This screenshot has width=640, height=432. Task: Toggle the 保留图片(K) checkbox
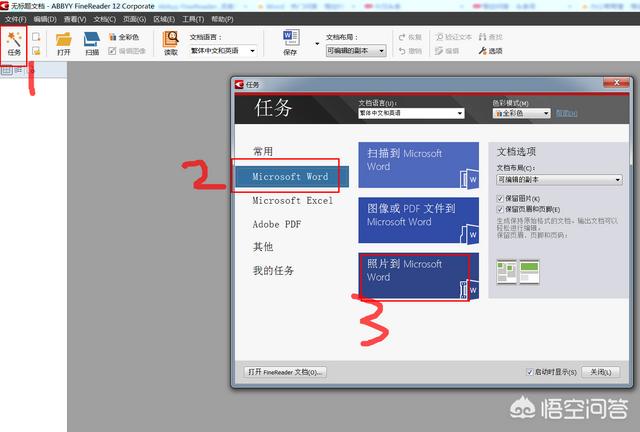coord(500,198)
